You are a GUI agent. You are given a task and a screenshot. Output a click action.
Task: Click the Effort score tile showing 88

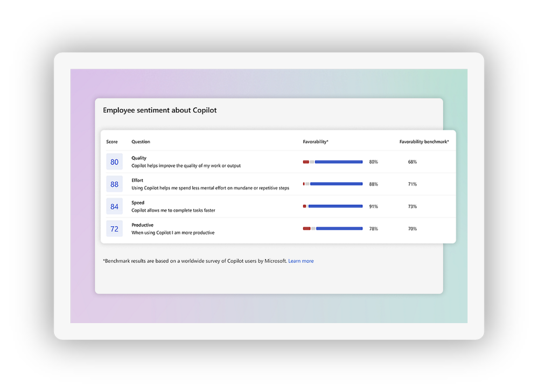114,184
